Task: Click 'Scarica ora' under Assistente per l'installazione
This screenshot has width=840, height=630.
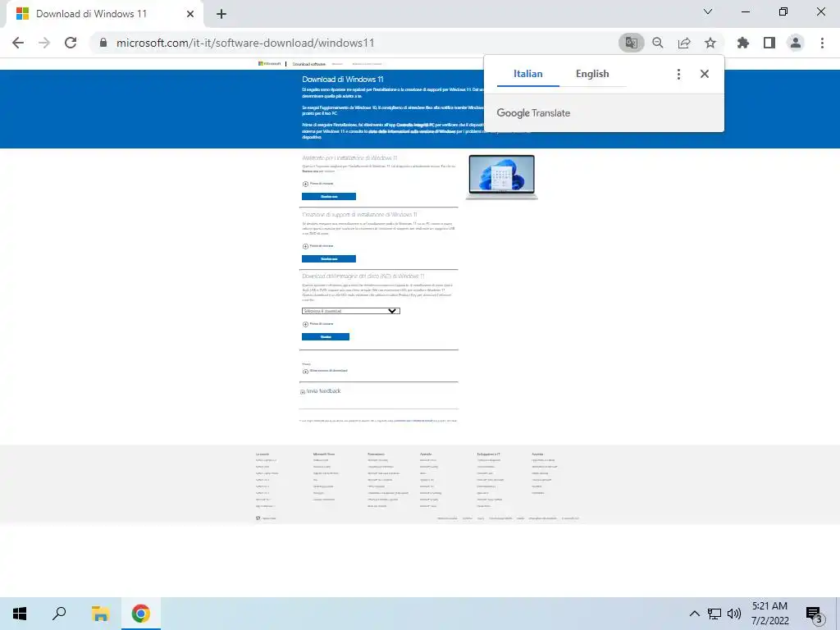Action: click(x=329, y=197)
